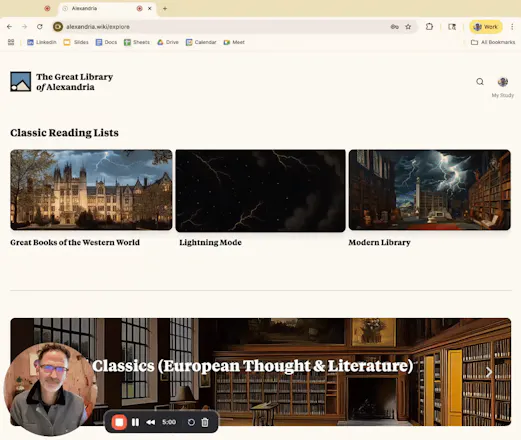This screenshot has height=440, width=521.
Task: Open Great Books of the Western World link
Action: tap(75, 242)
